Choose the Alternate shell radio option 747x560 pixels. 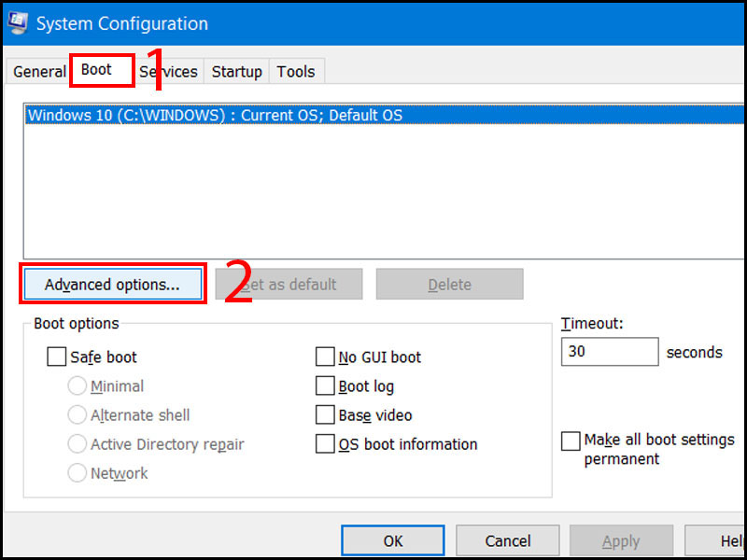click(x=78, y=414)
